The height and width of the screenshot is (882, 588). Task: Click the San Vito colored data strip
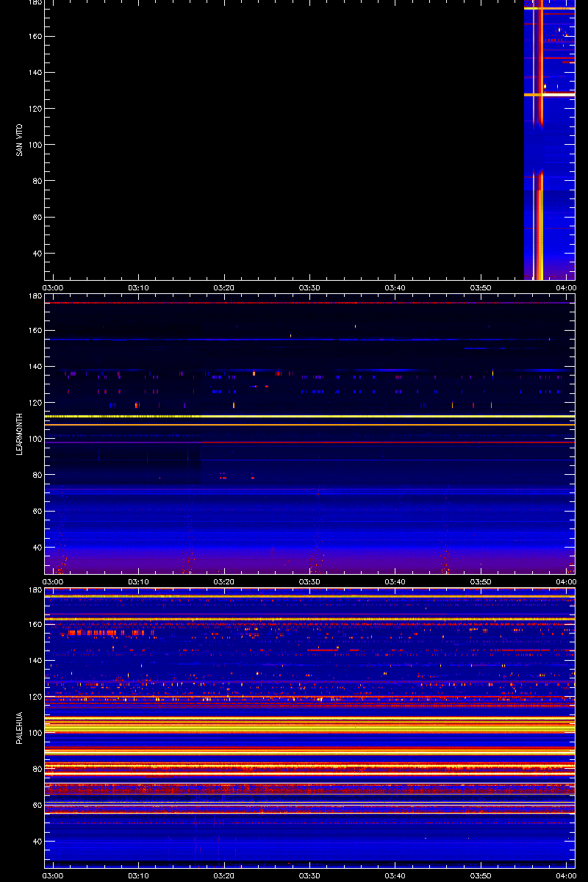[549, 140]
